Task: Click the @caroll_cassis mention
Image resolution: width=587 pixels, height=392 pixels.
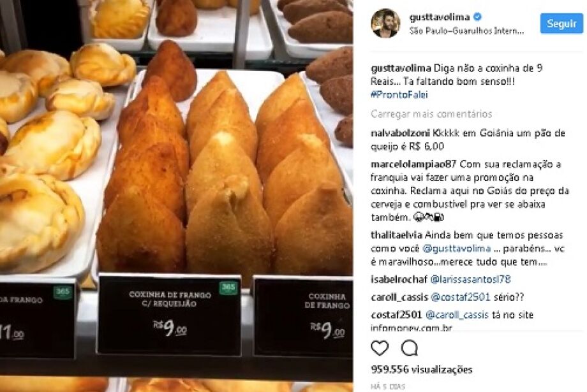Action: pyautogui.click(x=457, y=315)
